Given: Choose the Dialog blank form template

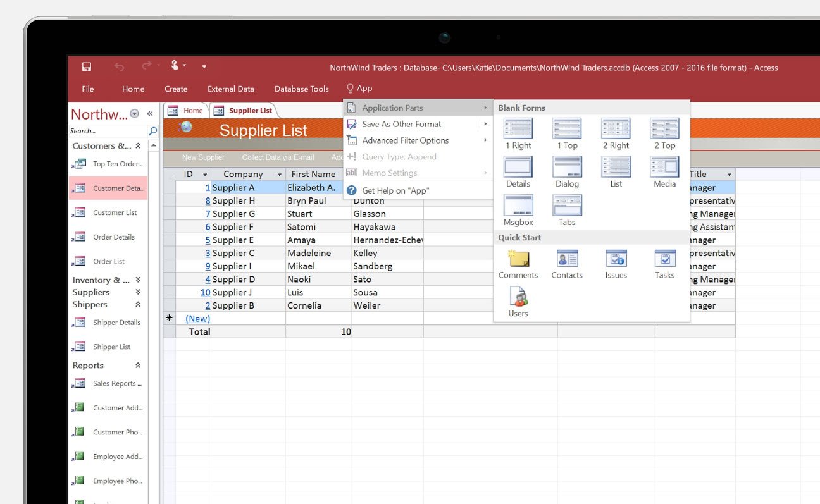Looking at the screenshot, I should pyautogui.click(x=567, y=168).
